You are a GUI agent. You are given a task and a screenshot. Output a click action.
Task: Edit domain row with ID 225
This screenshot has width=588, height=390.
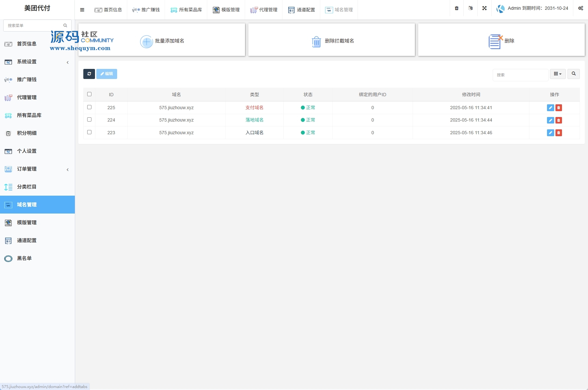point(550,108)
